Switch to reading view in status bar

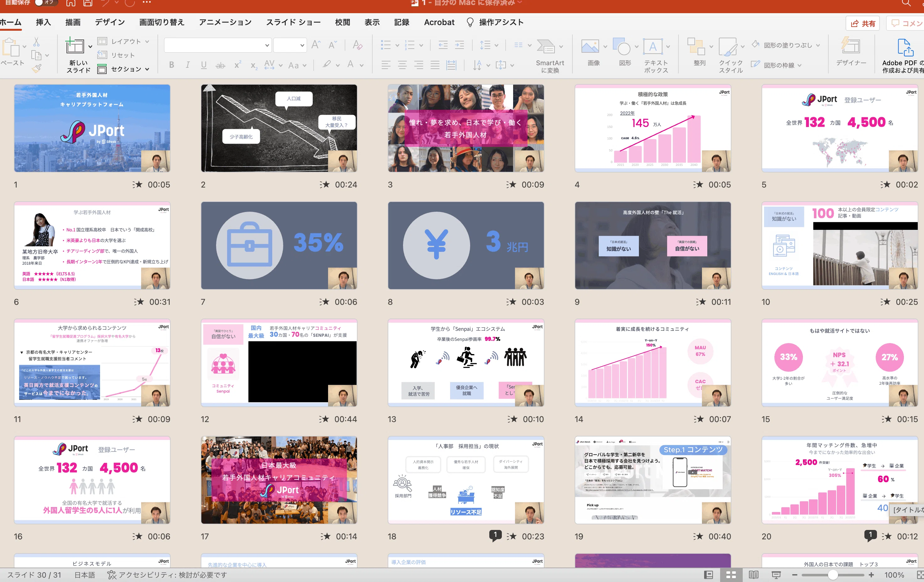click(x=754, y=575)
